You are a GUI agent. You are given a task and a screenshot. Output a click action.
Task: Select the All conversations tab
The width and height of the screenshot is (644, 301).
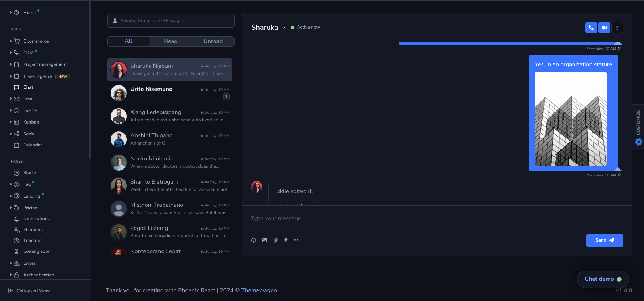click(129, 41)
